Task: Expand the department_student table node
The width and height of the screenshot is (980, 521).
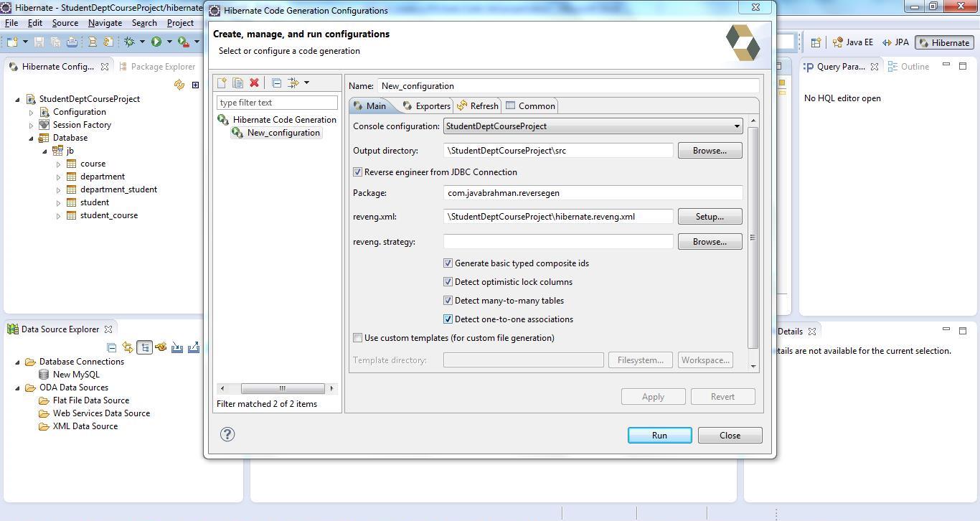Action: (x=59, y=190)
